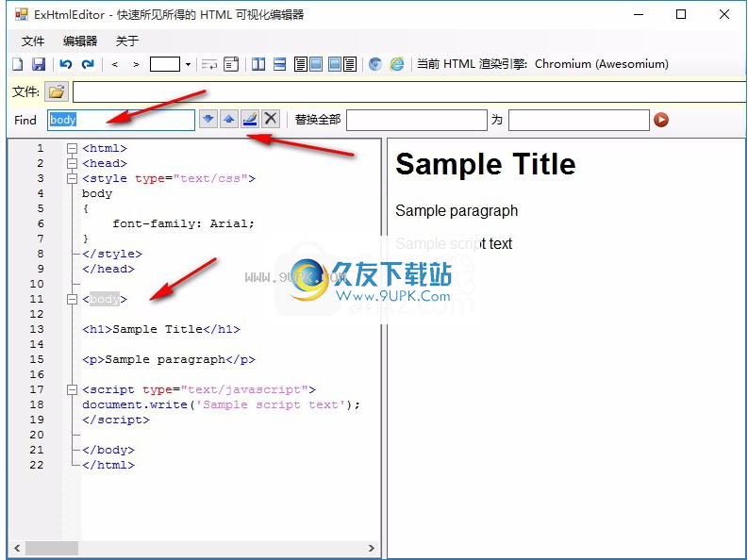Image resolution: width=748 pixels, height=560 pixels.
Task: Click the less-than navigate button
Action: pyautogui.click(x=114, y=64)
